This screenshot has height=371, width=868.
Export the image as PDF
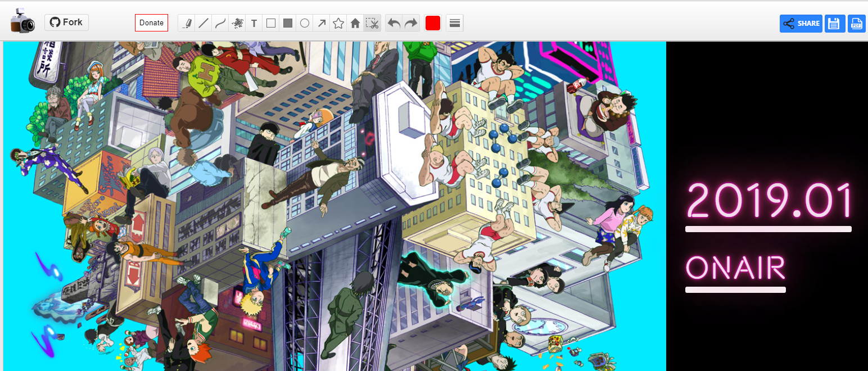click(856, 24)
